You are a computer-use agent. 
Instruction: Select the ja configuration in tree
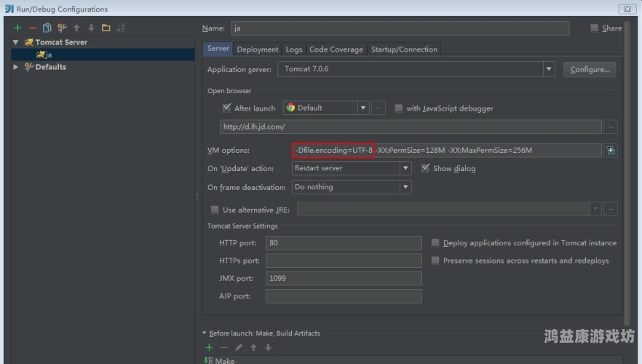click(x=103, y=55)
